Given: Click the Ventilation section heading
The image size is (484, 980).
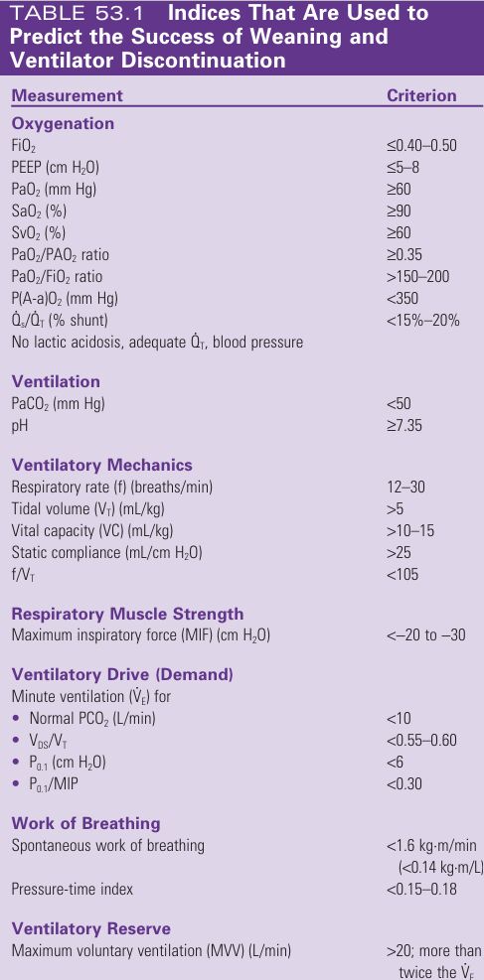Looking at the screenshot, I should (x=56, y=381).
